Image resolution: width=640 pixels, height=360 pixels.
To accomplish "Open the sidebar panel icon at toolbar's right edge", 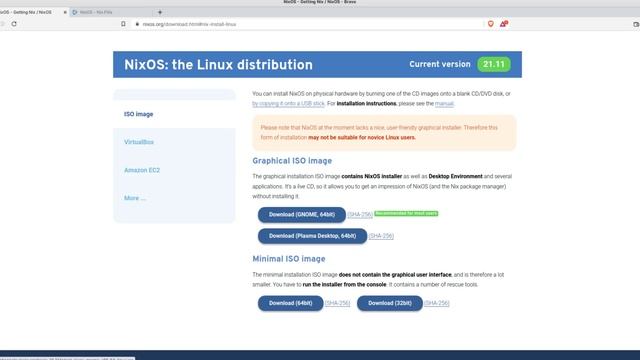I will 636,24.
